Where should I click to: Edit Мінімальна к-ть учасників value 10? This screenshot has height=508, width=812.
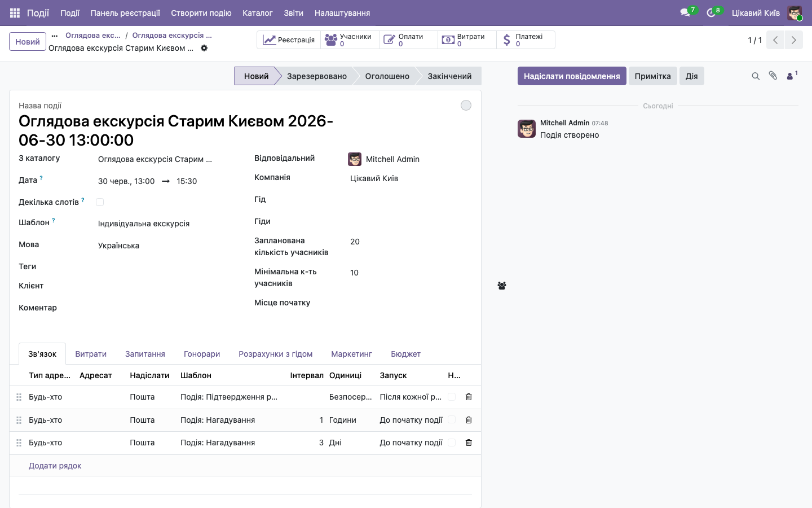tap(411, 273)
